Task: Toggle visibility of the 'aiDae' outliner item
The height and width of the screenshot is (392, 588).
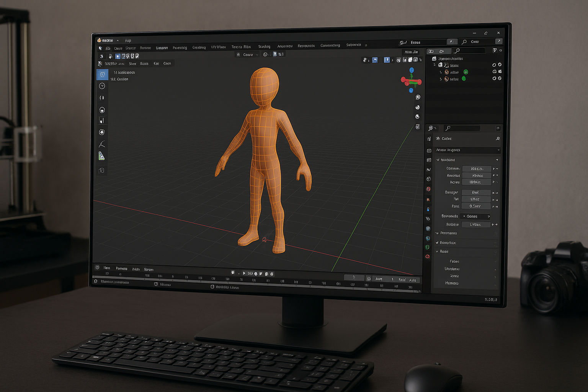Action: [494, 72]
